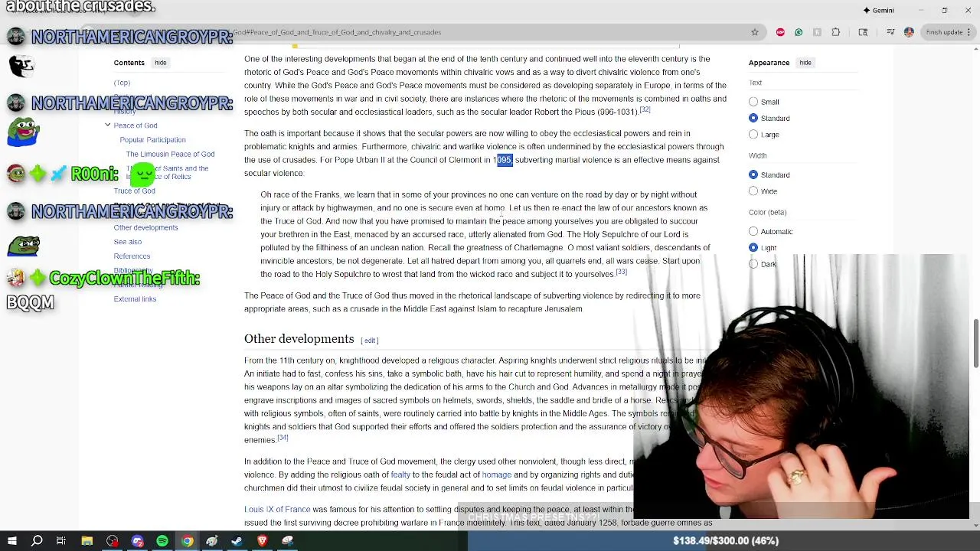Open Discord from the taskbar
980x551 pixels.
[138, 541]
